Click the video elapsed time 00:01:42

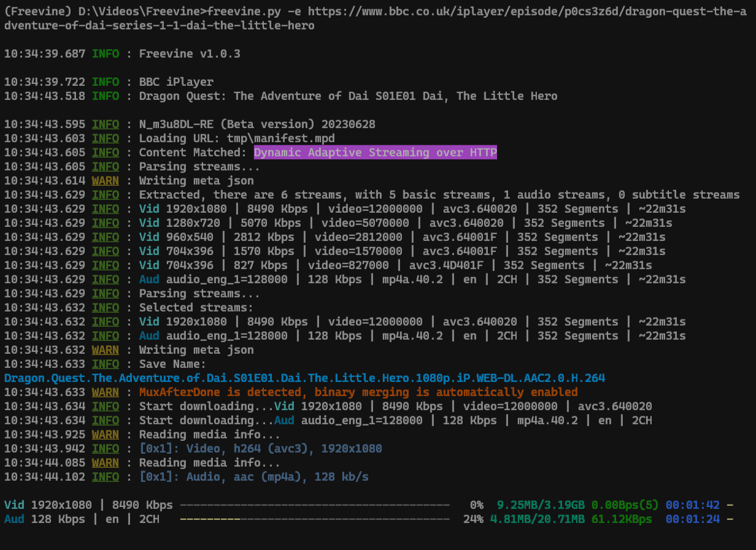692,505
